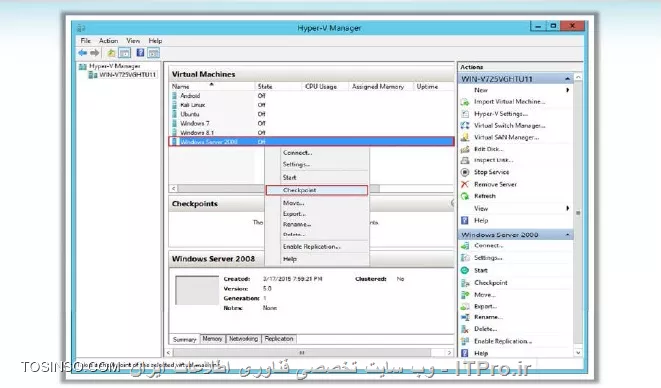Image resolution: width=661 pixels, height=388 pixels.
Task: Switch to the Networking tab
Action: [x=244, y=339]
